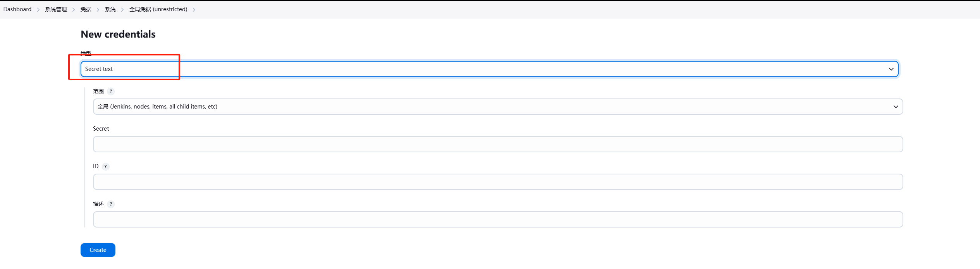This screenshot has height=269, width=980.
Task: Click the chevron after the 系统管理 breadcrumb
Action: [74, 10]
